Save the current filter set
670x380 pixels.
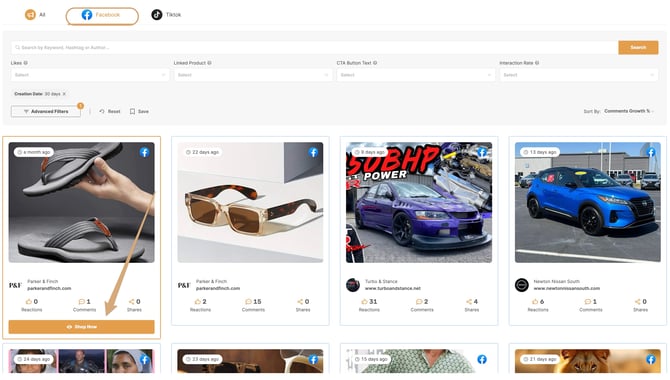tap(139, 111)
